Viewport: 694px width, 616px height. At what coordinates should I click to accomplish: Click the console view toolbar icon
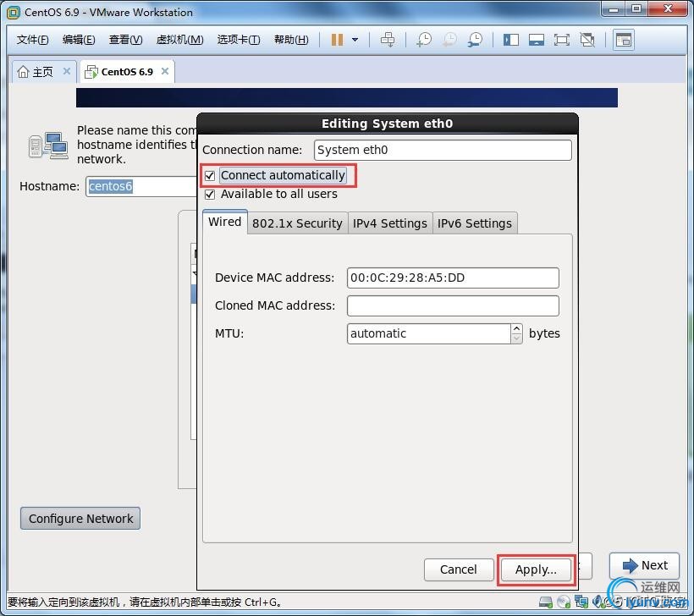(624, 40)
